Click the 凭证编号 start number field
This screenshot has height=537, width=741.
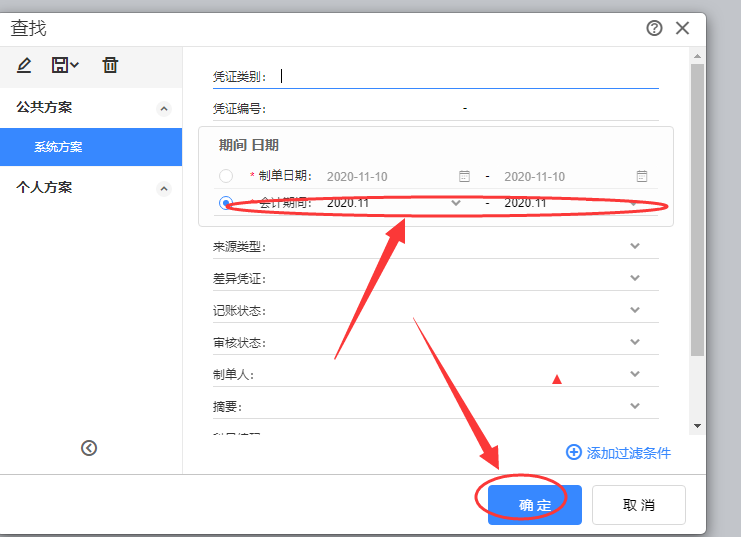364,108
